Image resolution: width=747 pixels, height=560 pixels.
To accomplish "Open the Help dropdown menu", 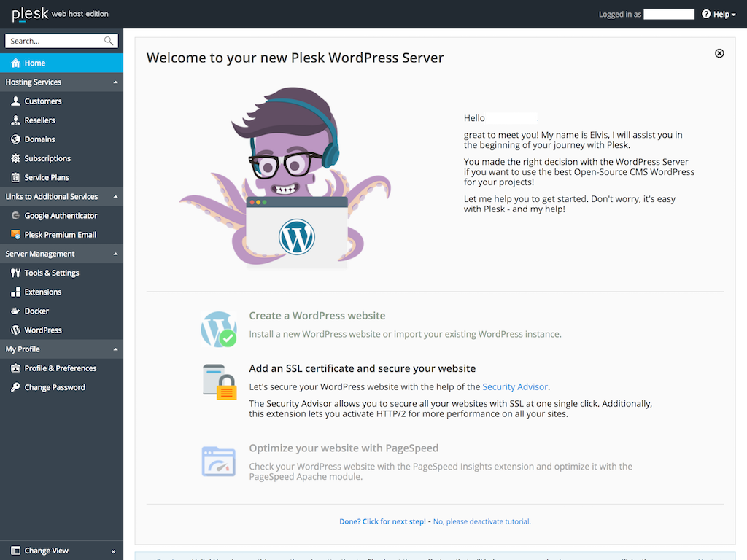I will 719,15.
